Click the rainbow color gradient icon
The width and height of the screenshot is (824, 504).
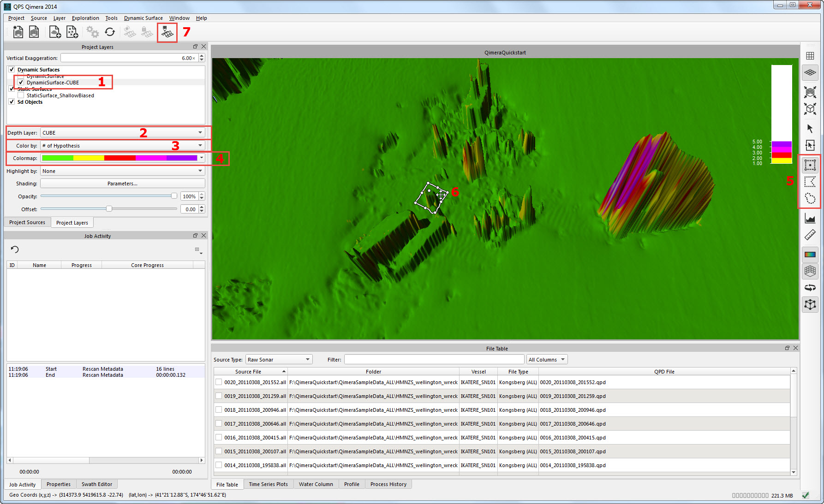pos(810,254)
